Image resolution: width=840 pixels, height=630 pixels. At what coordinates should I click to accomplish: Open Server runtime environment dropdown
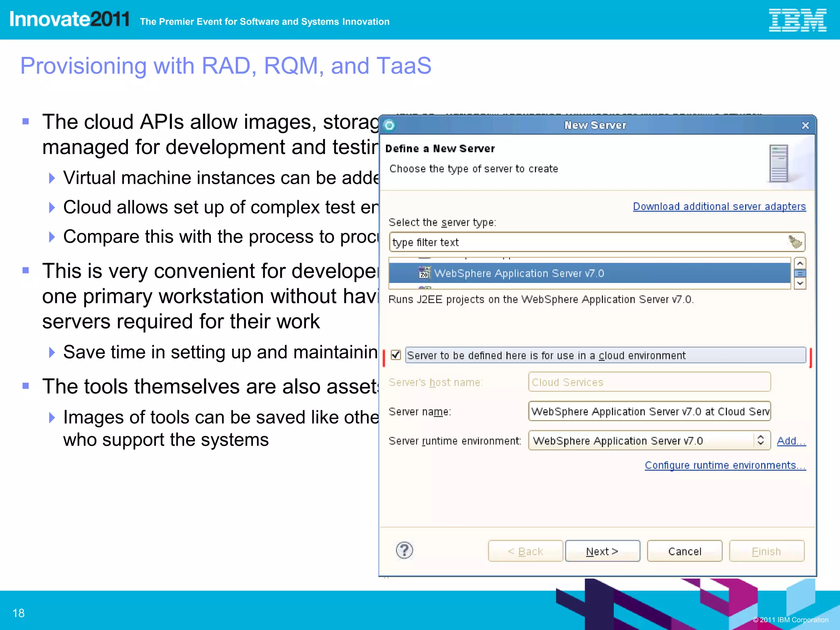point(649,441)
